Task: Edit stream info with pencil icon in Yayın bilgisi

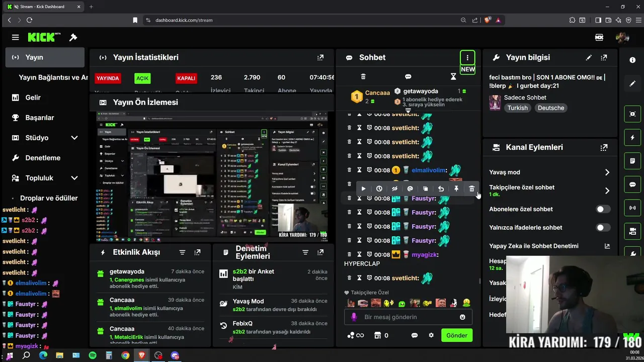Action: pos(589,57)
